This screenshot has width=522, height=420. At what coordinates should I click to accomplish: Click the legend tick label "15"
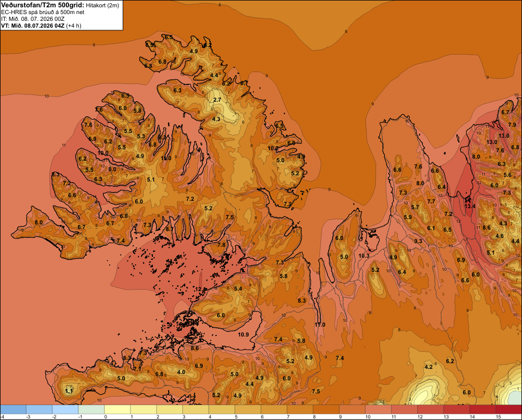tap(499, 417)
